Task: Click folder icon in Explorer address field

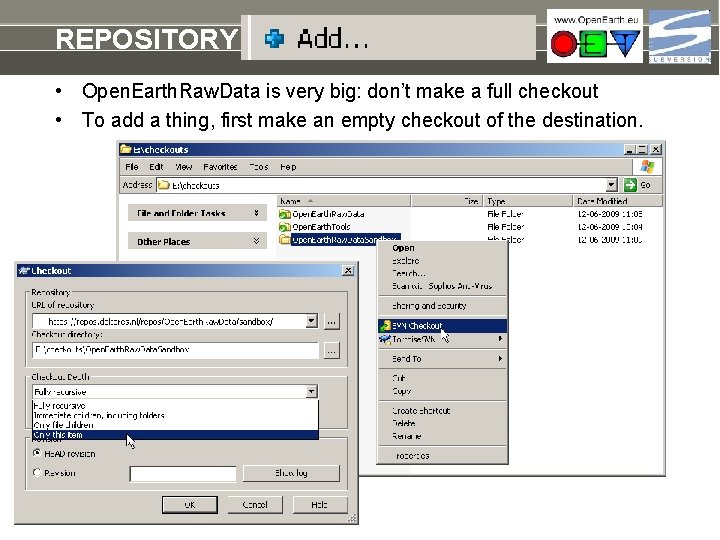Action: coord(164,185)
